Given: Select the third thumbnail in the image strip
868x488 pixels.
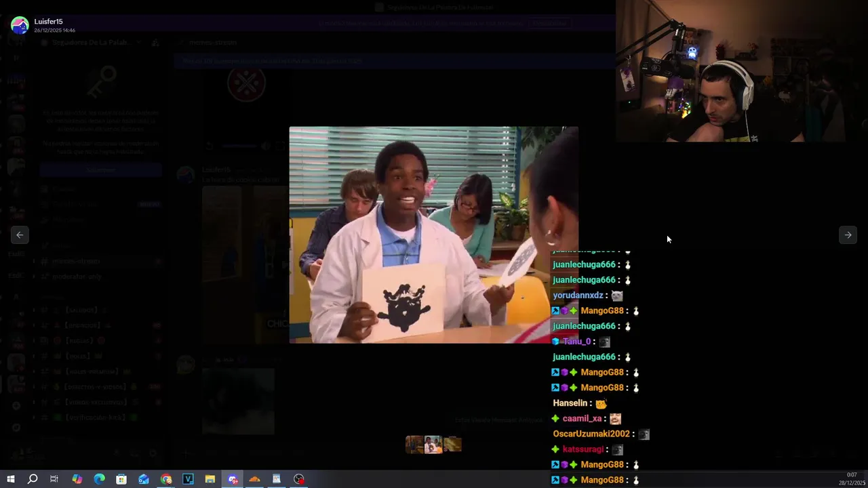Looking at the screenshot, I should (452, 445).
